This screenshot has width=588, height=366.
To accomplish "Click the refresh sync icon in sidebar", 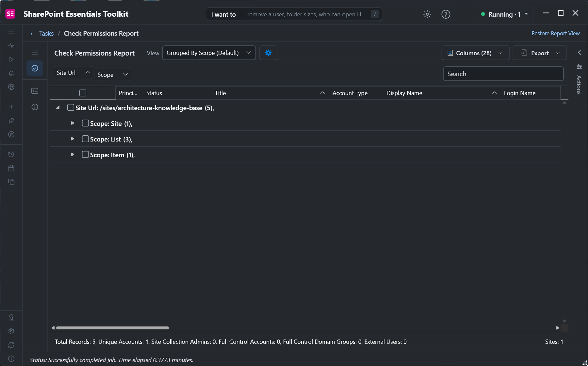I will [x=11, y=345].
